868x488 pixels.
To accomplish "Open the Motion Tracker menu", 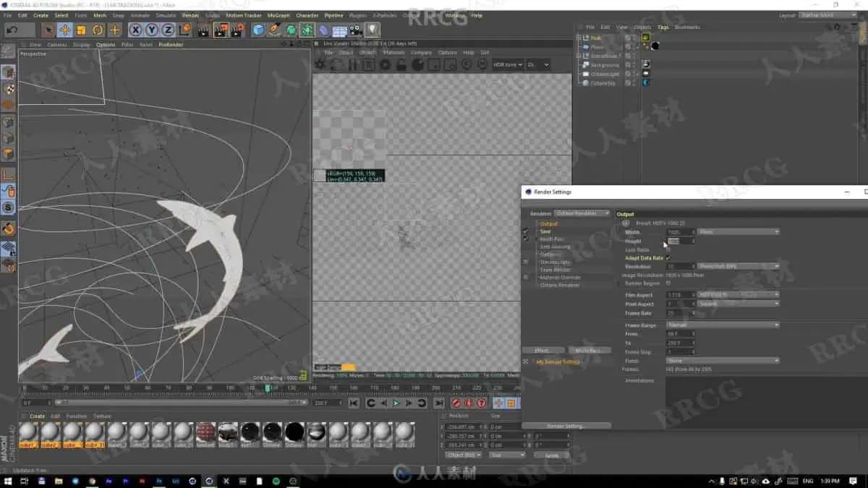I will tap(244, 15).
